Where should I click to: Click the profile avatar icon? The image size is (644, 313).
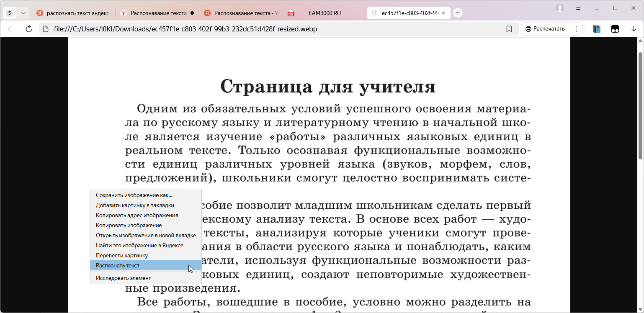click(560, 8)
